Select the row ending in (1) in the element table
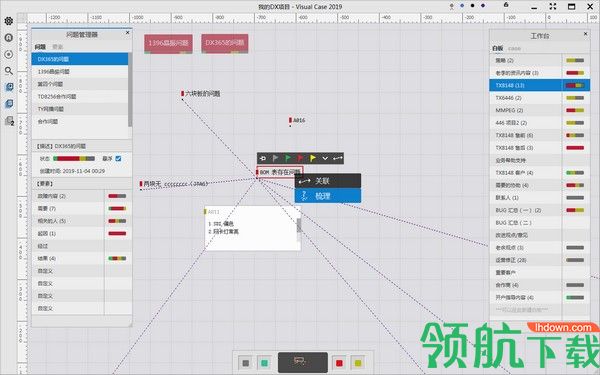Image resolution: width=600 pixels, height=375 pixels. (x=82, y=233)
